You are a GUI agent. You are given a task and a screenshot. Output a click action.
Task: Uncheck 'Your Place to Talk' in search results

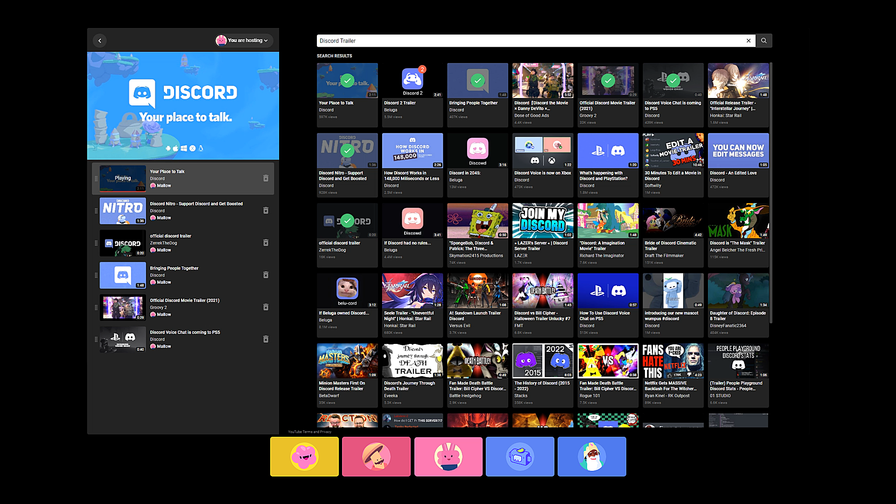347,81
